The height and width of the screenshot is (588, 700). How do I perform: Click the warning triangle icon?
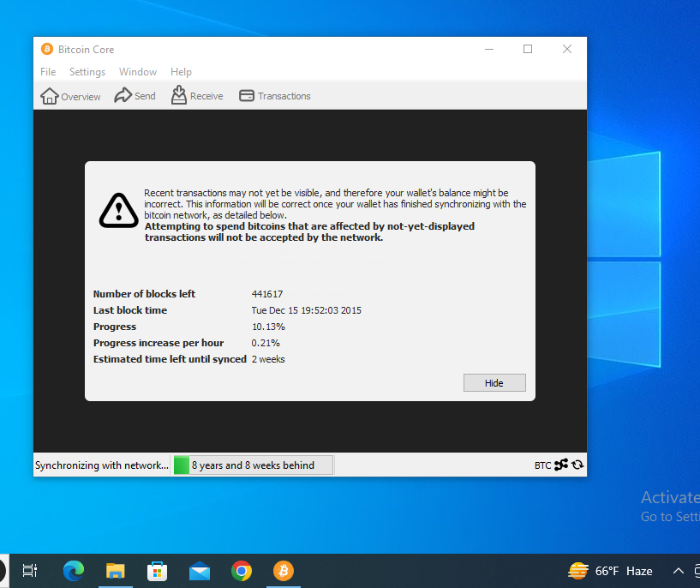pyautogui.click(x=118, y=210)
